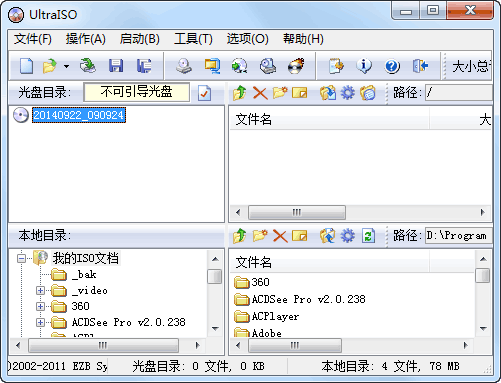Select the ACPlayer folder in file list

(275, 316)
